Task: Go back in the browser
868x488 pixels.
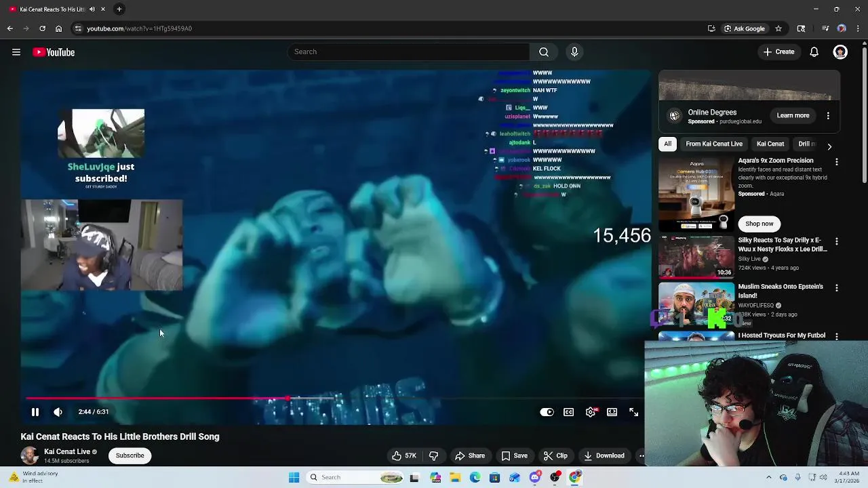Action: point(10,28)
